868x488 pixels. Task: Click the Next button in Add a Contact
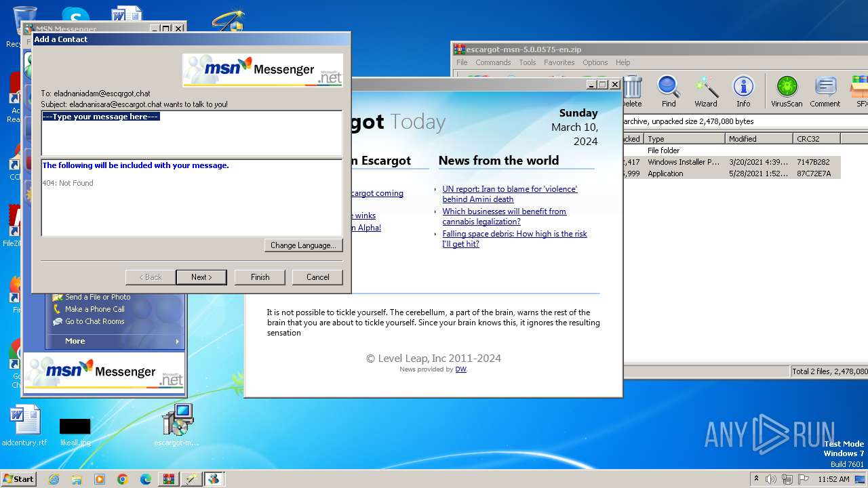pos(201,277)
